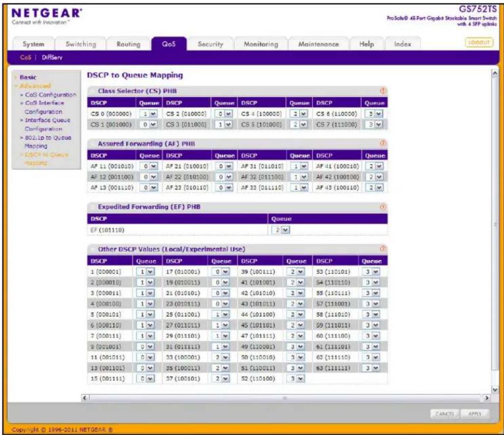Click the CS 4 (100000) cell

[261, 114]
